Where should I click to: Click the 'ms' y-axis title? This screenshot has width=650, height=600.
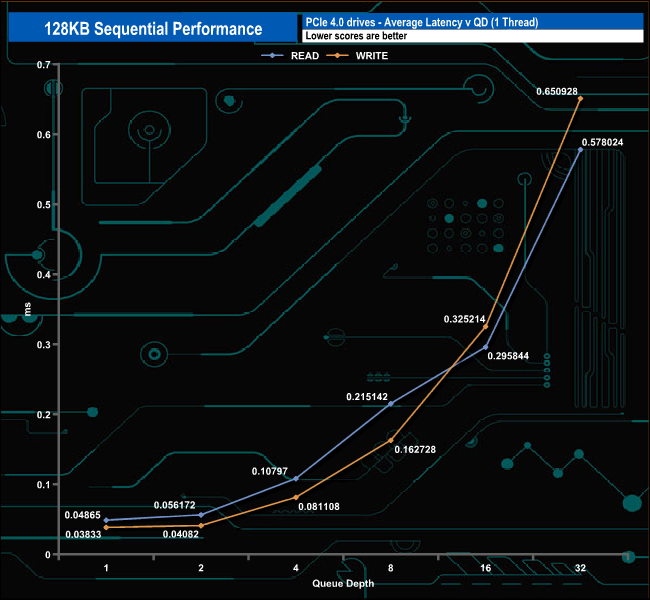[x=27, y=309]
